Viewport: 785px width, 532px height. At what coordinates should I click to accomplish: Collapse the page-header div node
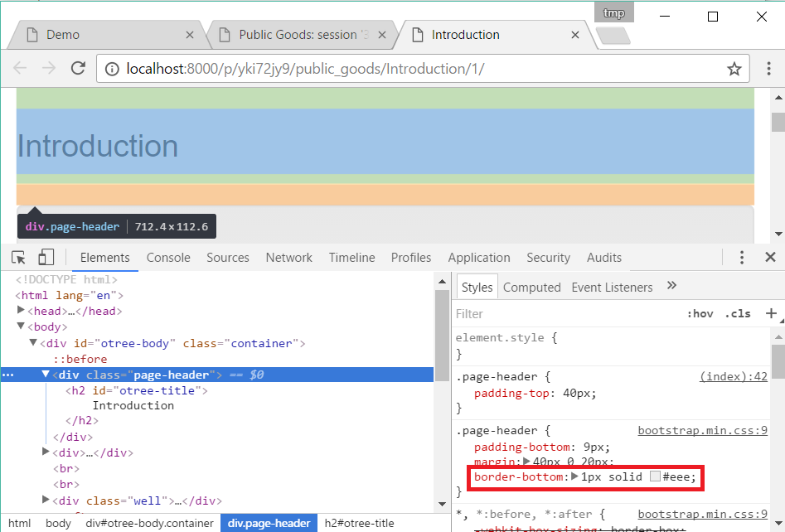click(46, 374)
